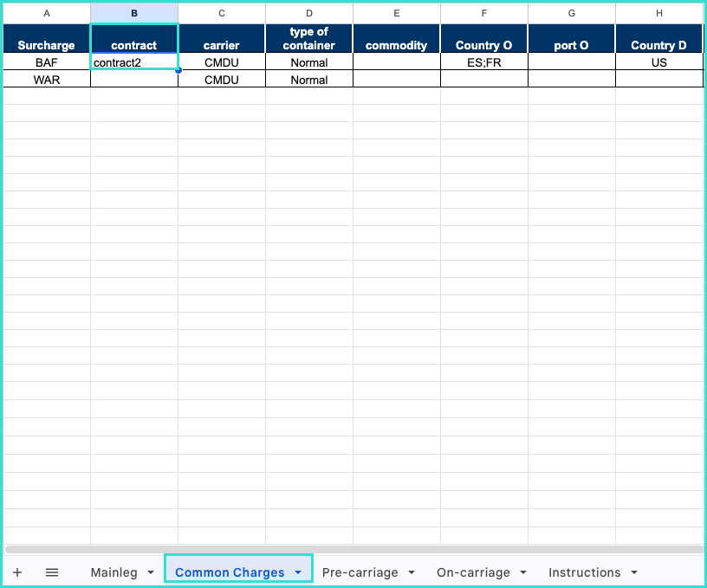Screen dimensions: 707x588
Task: Select the type of container header cell
Action: (x=308, y=38)
